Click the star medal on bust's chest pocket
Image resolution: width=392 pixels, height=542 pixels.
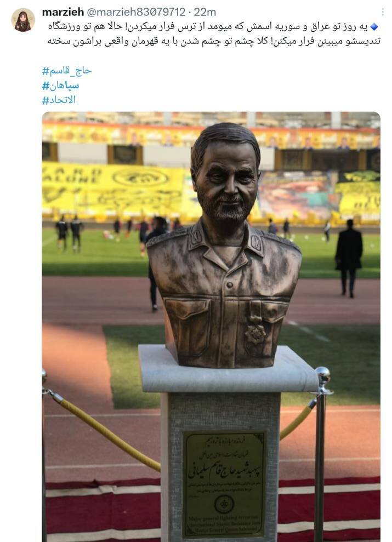pos(255,334)
